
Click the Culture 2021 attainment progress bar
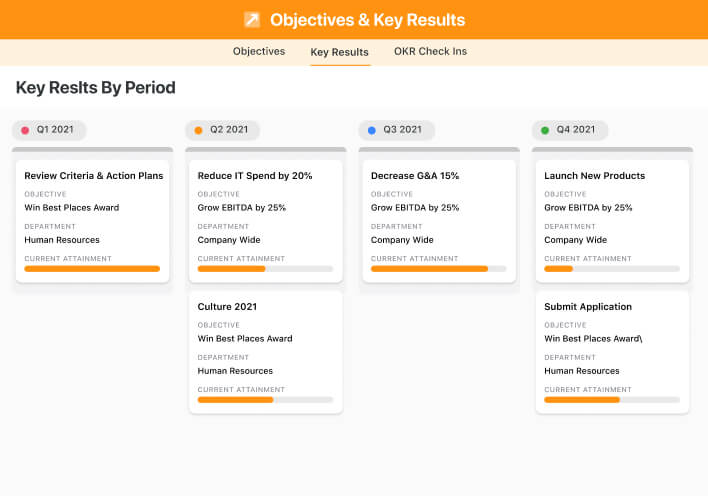265,399
